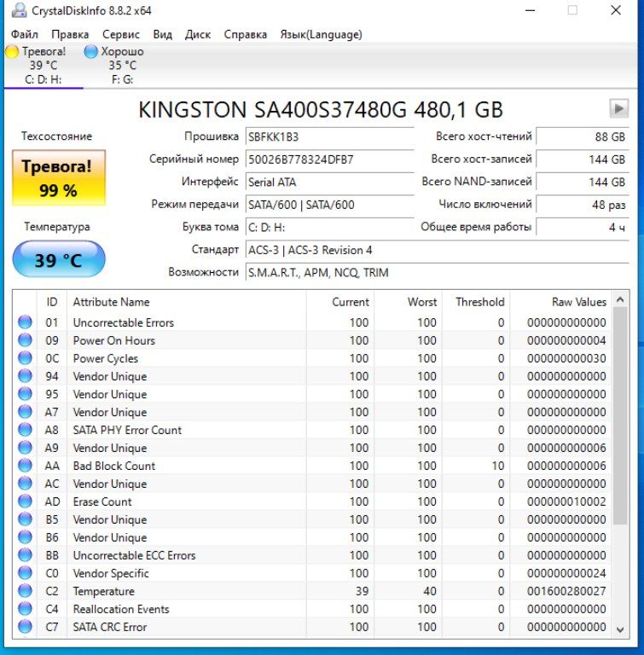Open the Справка menu

pos(246,34)
